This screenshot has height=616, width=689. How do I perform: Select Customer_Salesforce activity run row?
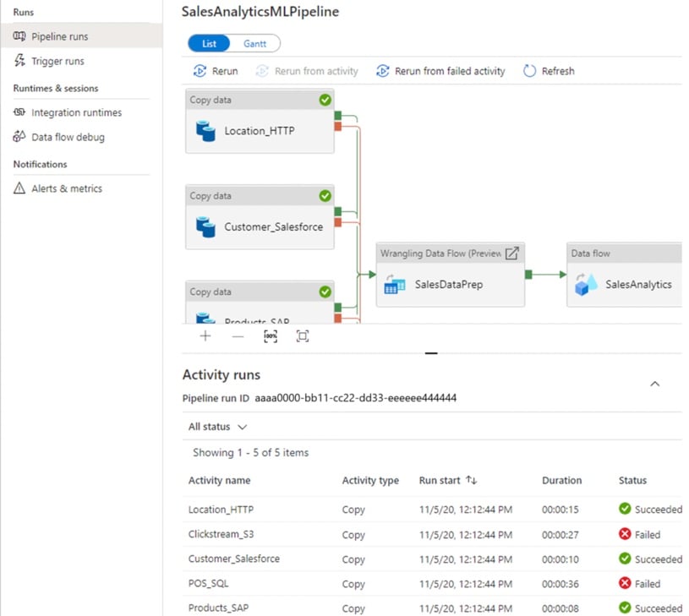pyautogui.click(x=432, y=559)
